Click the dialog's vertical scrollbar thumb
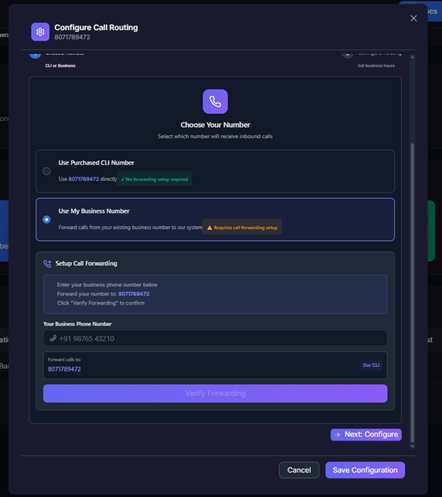This screenshot has height=497, width=442. point(412,293)
